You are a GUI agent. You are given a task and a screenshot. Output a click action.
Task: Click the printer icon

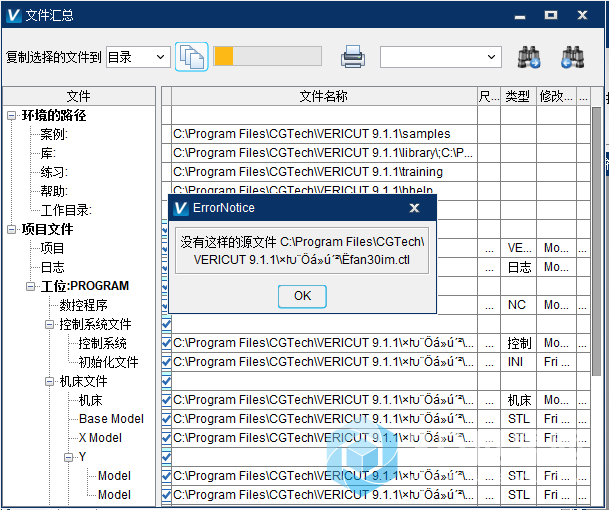click(353, 57)
